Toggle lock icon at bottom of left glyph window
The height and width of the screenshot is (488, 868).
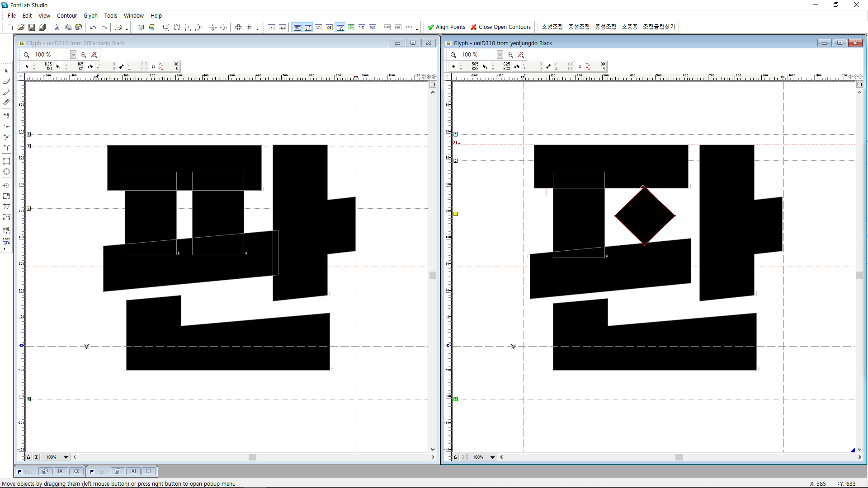[x=28, y=457]
